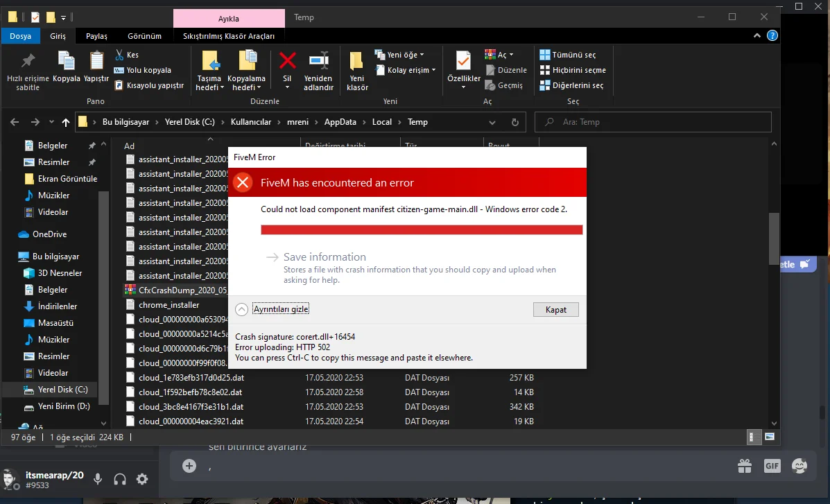Open Kolay erişim dropdown
This screenshot has height=504, width=830.
(x=406, y=70)
